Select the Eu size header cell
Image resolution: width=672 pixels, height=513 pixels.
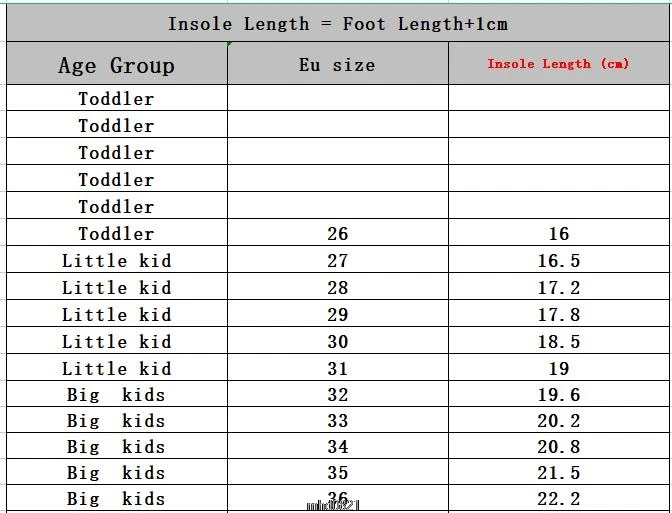pos(338,63)
